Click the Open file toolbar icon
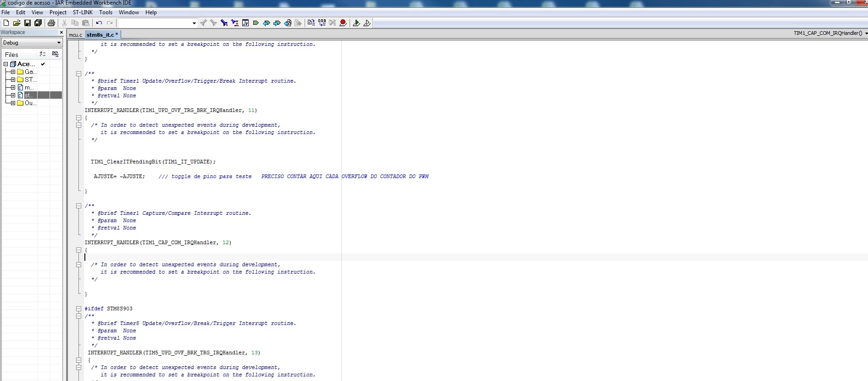Viewport: 868px width, 381px height. coord(17,23)
